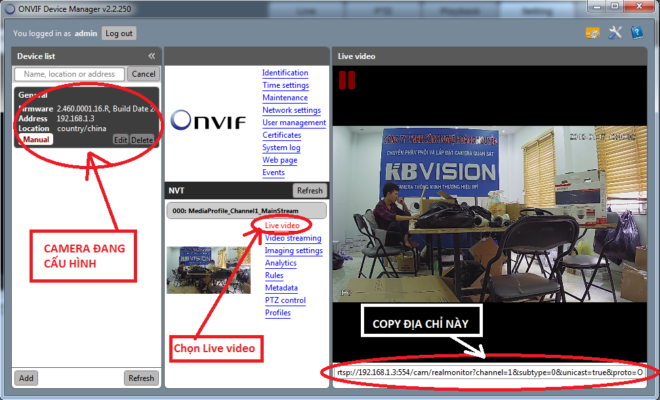Open Network settings
Screen dimensions: 660x400
[x=291, y=110]
